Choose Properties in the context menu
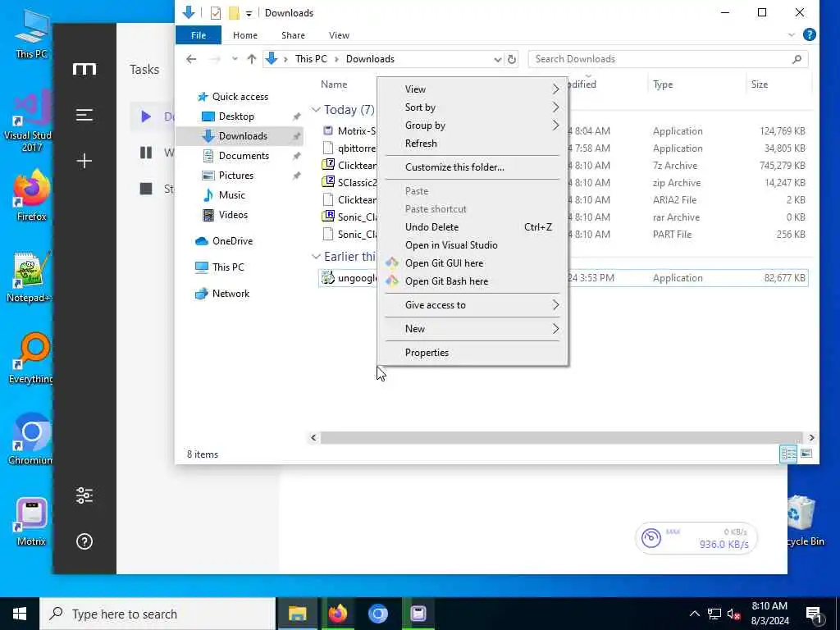The height and width of the screenshot is (630, 840). tap(472, 353)
